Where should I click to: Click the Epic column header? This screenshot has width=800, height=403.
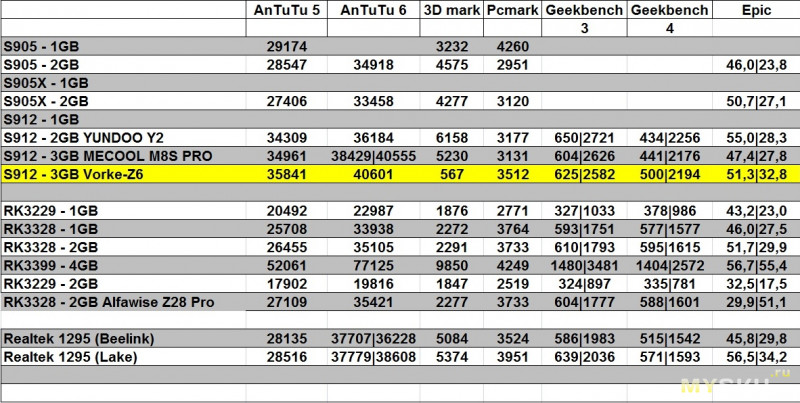756,10
